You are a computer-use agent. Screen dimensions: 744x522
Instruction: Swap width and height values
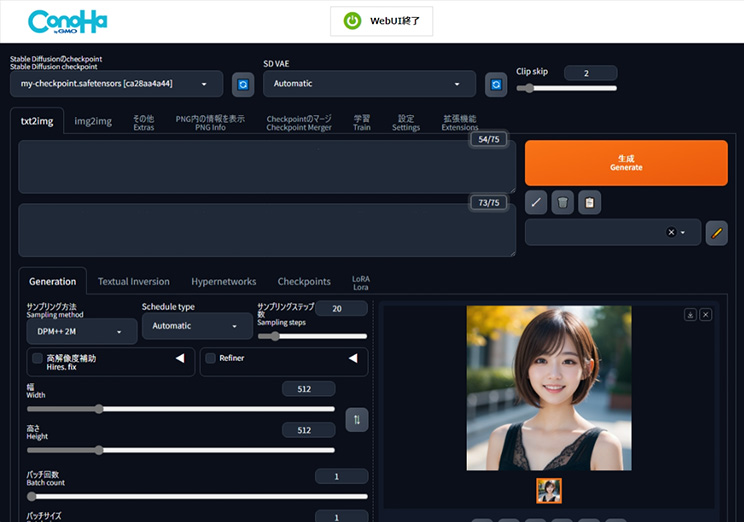[357, 420]
